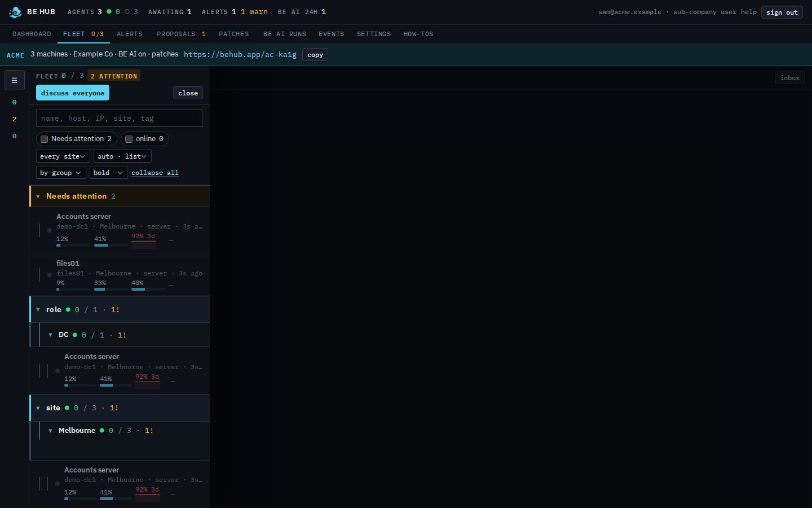Viewport: 812px width, 508px height.
Task: Open the by group dropdown
Action: click(61, 173)
